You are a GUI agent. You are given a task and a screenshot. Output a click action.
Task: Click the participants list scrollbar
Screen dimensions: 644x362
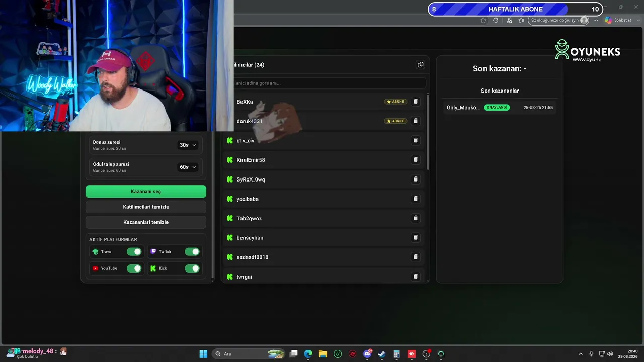tap(428, 132)
